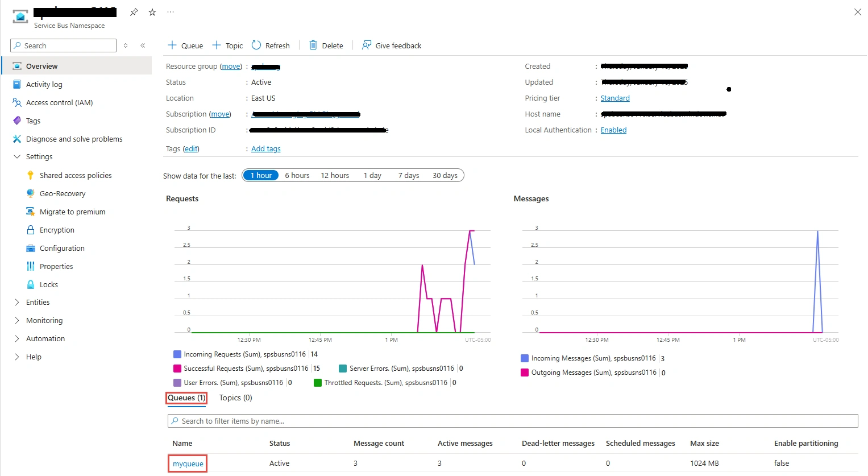Select the 30 days time range
The width and height of the screenshot is (868, 476).
click(x=445, y=175)
